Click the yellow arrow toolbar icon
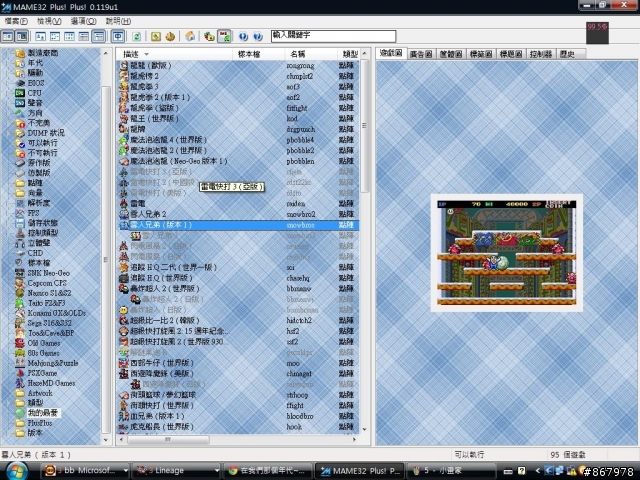Image resolution: width=640 pixels, height=480 pixels. pos(156,37)
